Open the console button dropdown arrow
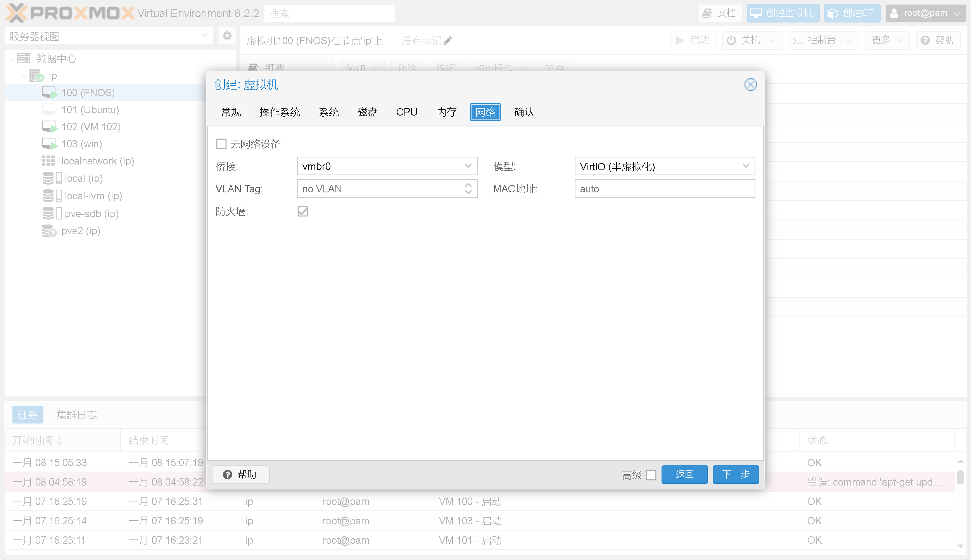Image resolution: width=971 pixels, height=560 pixels. (849, 40)
